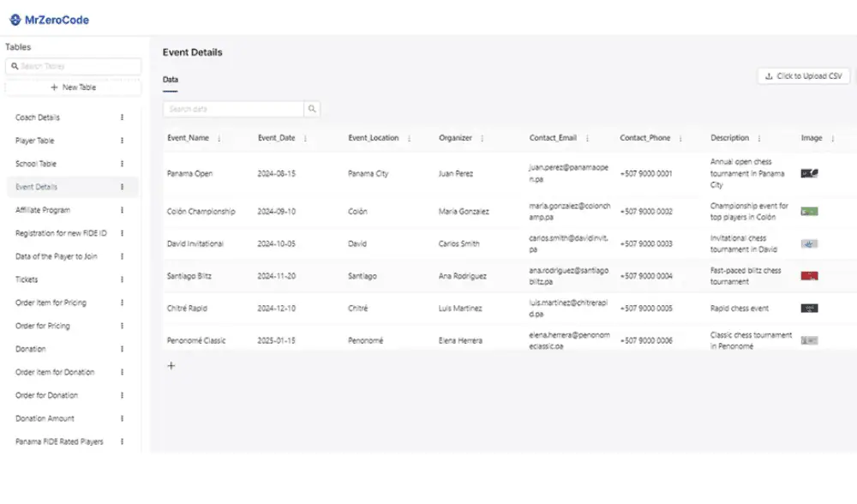Open the three-dot menu for Tickets table
This screenshot has width=857, height=504.
(122, 279)
